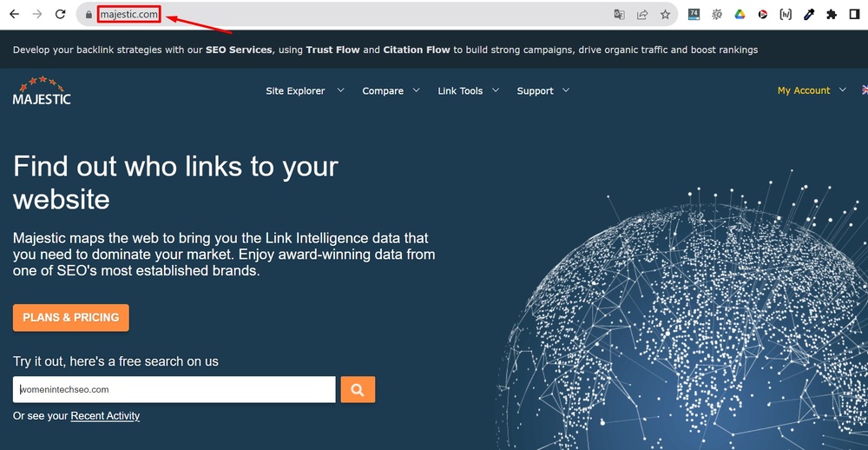Open the My Account menu
Screen dimensions: 868x450
point(804,90)
